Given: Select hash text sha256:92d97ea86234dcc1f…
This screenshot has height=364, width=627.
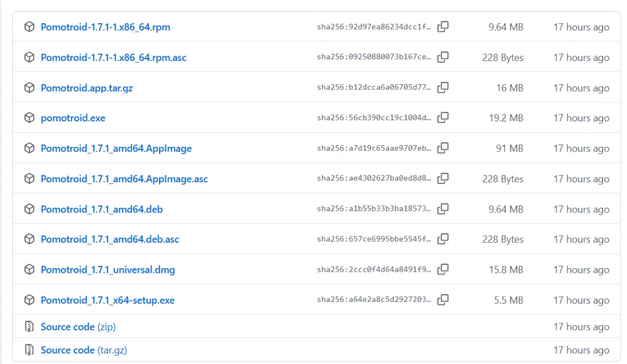Looking at the screenshot, I should point(374,27).
